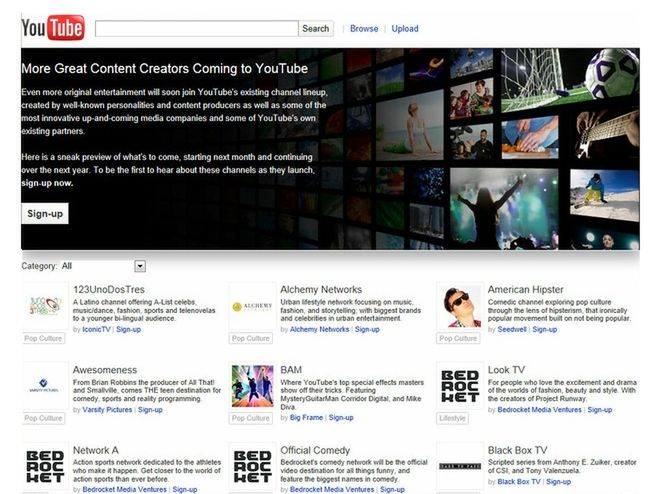Click Sign-up in Look TV entry
This screenshot has height=494, width=660.
(600, 409)
